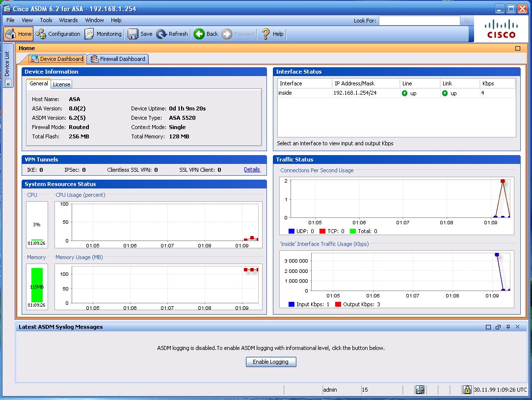Switch to Device Dashboard tab
This screenshot has height=400, width=532.
click(57, 59)
